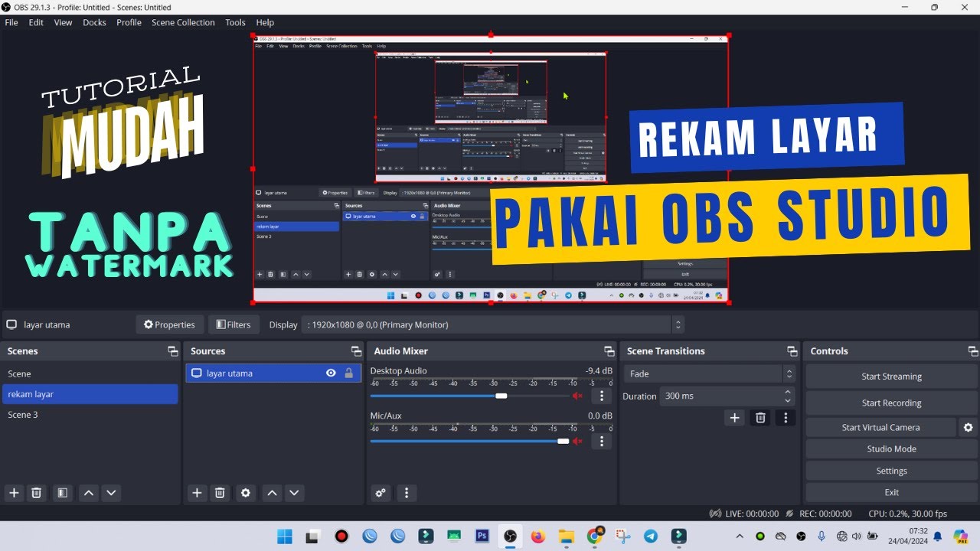
Task: Enable Studio Mode
Action: tap(891, 448)
